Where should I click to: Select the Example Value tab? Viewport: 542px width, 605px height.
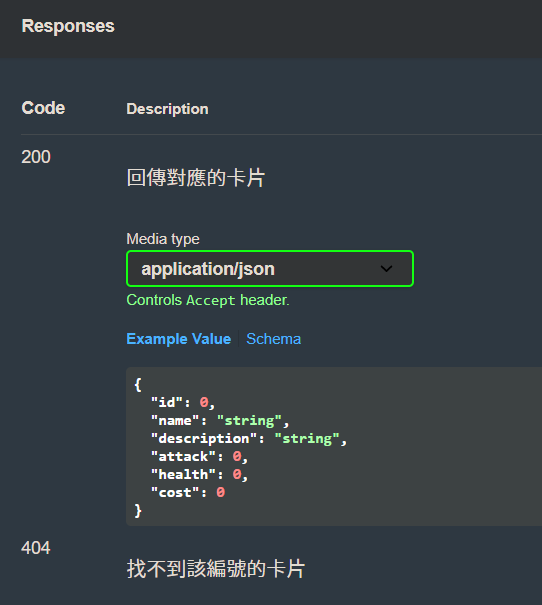click(x=179, y=339)
